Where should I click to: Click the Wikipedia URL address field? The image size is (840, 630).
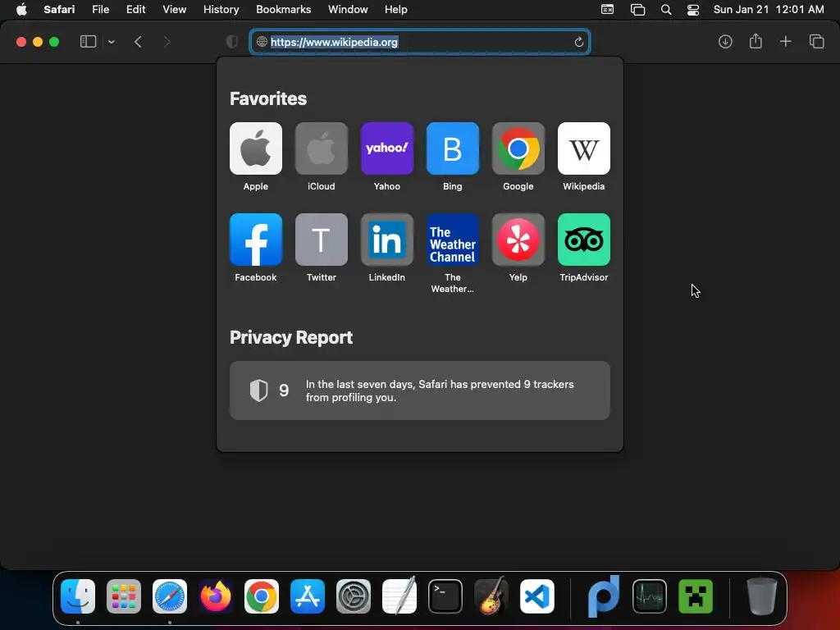coord(420,42)
